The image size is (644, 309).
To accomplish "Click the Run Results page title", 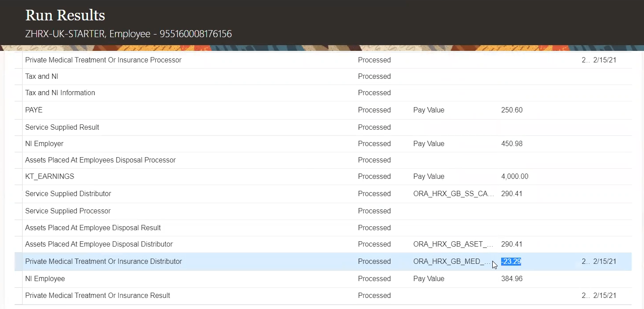I will pyautogui.click(x=65, y=15).
